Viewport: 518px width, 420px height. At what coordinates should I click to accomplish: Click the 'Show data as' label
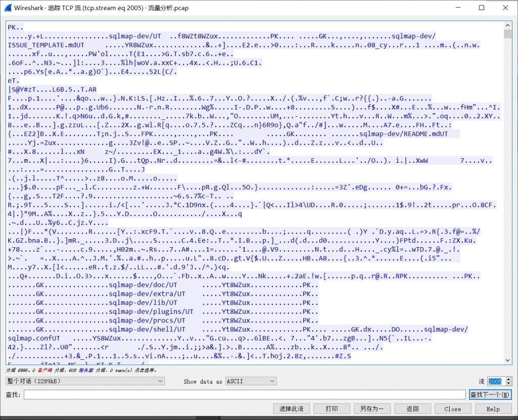[203, 382]
